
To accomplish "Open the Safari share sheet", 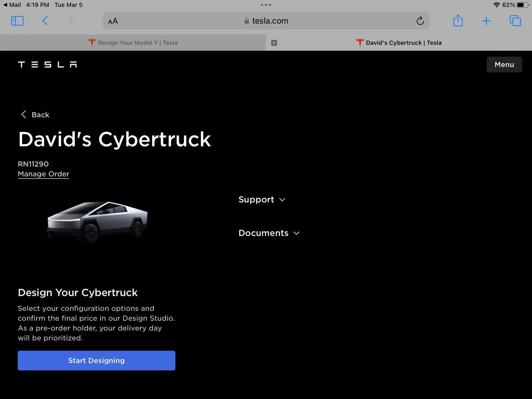I will pyautogui.click(x=458, y=20).
